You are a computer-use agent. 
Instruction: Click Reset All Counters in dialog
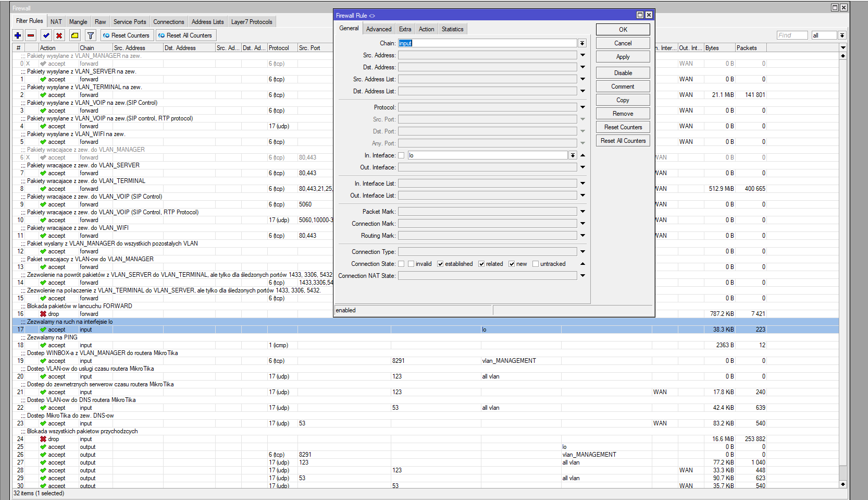623,141
